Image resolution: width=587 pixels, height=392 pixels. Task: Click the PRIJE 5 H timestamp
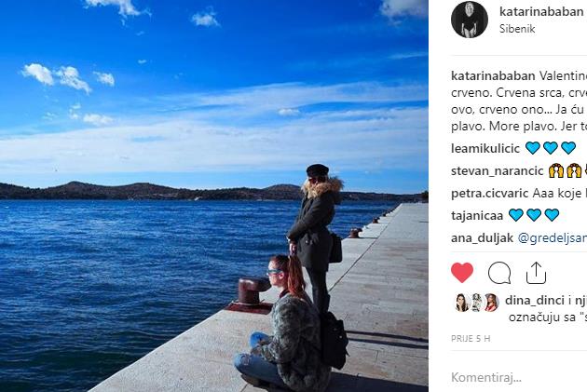tap(471, 339)
